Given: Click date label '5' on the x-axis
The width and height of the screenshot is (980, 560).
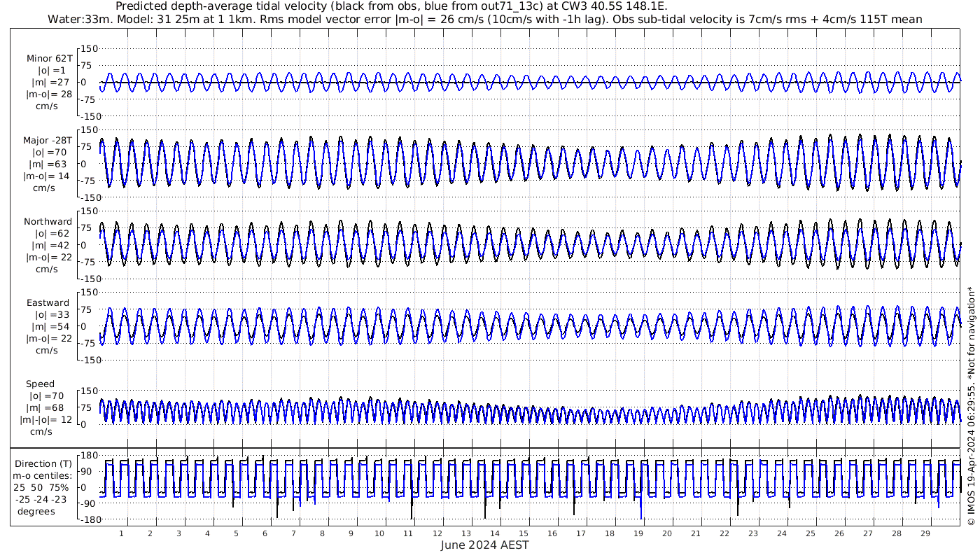Looking at the screenshot, I should coord(236,533).
